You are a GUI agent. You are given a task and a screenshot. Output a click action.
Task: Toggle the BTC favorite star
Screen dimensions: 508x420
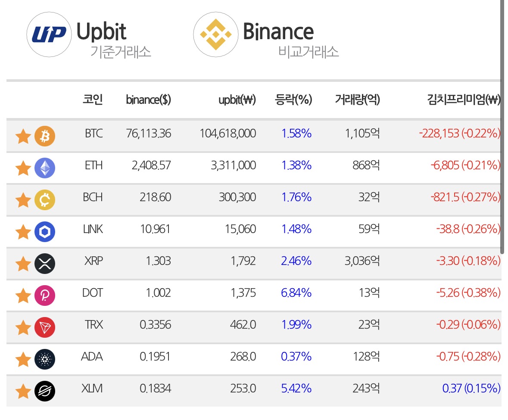[23, 136]
